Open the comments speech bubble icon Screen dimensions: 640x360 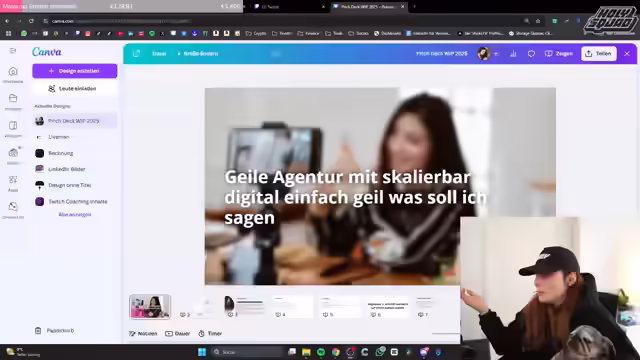click(x=531, y=53)
